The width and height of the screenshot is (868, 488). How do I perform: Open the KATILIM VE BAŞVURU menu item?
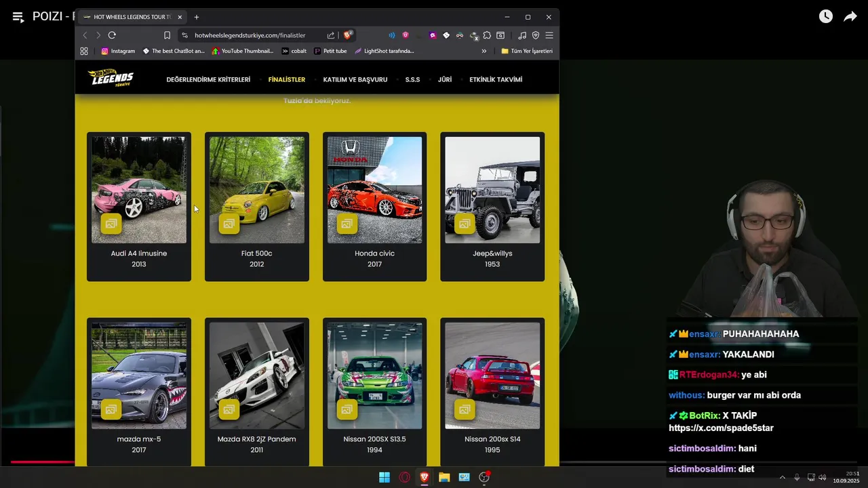[355, 79]
